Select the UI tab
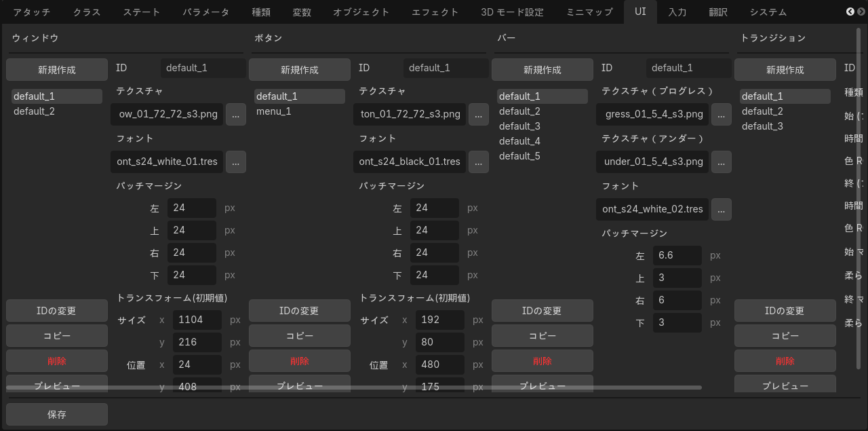Image resolution: width=868 pixels, height=431 pixels. [640, 12]
